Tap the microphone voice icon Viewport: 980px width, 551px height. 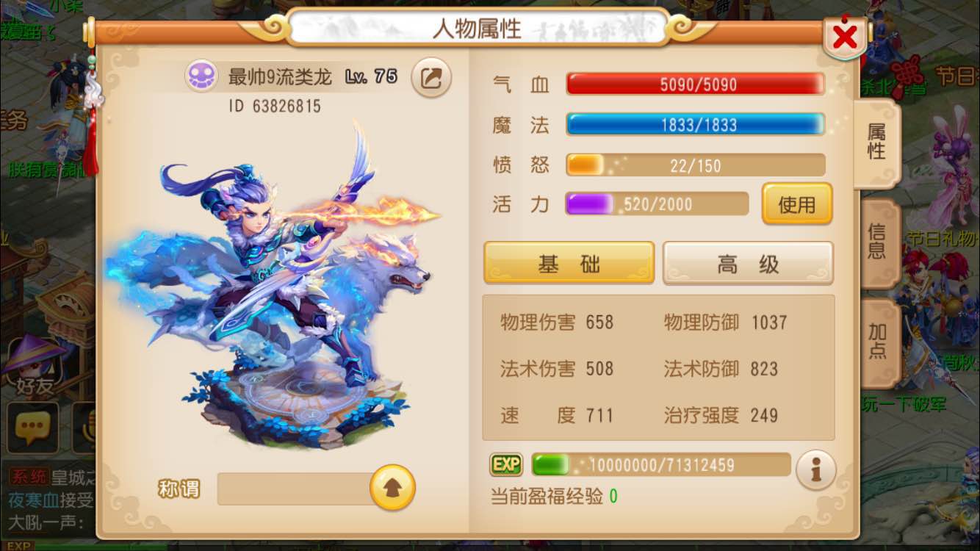tap(85, 428)
